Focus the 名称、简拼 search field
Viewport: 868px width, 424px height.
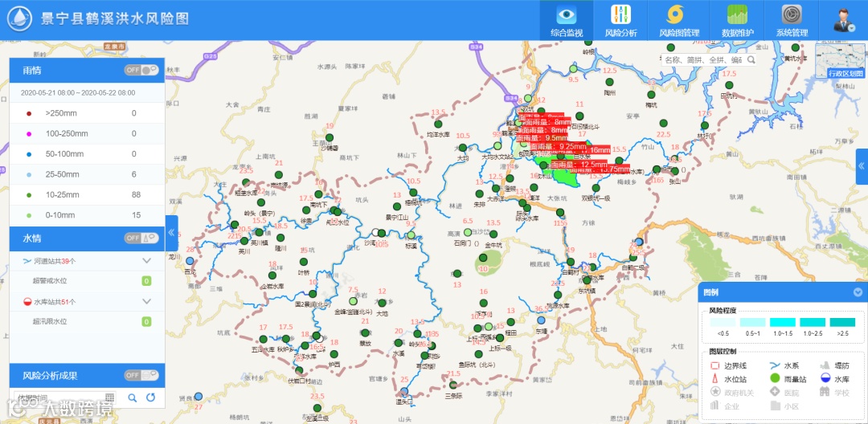point(703,59)
